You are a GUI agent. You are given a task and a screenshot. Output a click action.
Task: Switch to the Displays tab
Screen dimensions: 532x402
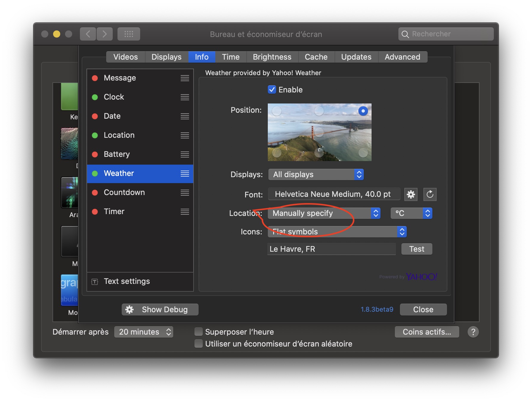pyautogui.click(x=166, y=57)
